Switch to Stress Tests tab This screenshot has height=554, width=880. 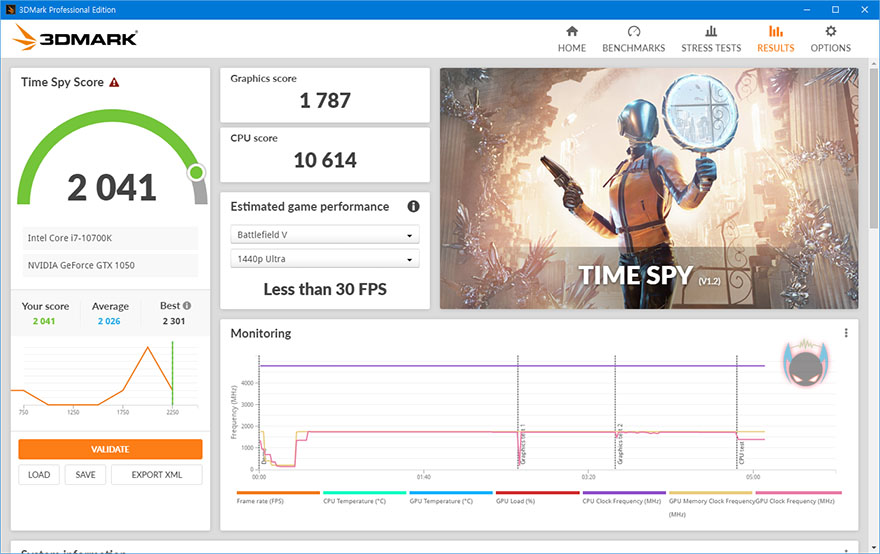(x=711, y=39)
